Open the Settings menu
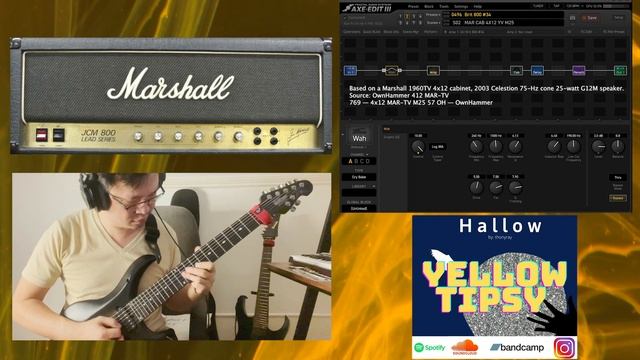The height and width of the screenshot is (360, 640). pos(461,7)
